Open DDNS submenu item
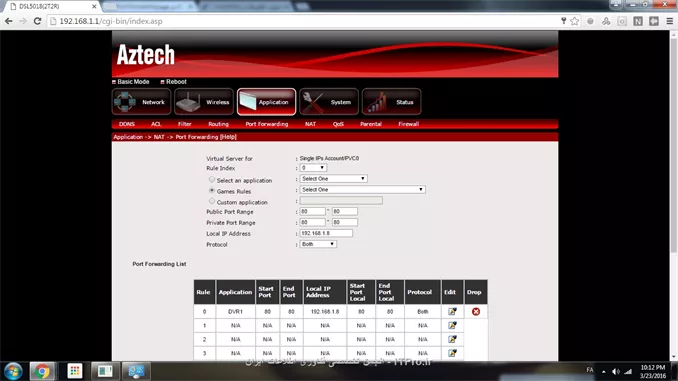The width and height of the screenshot is (678, 381). [127, 124]
